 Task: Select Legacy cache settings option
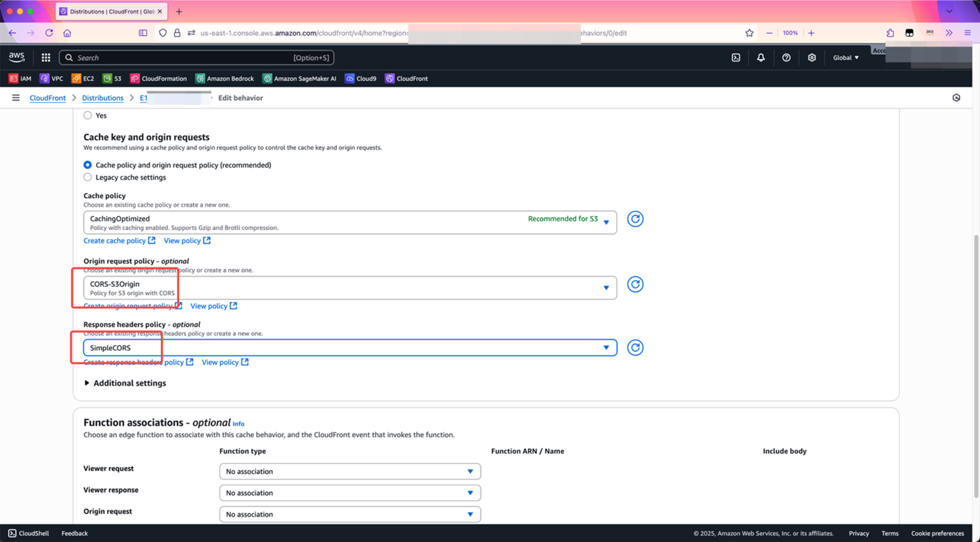pos(87,177)
